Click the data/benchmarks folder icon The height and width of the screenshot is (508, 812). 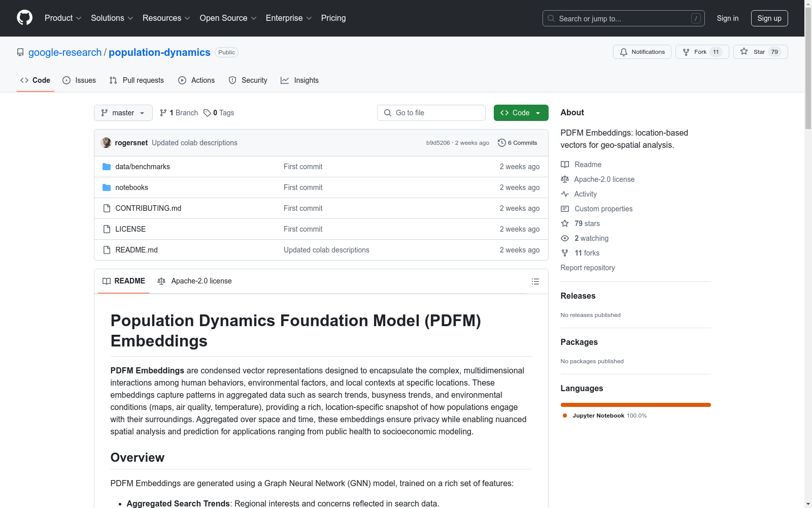click(x=107, y=167)
